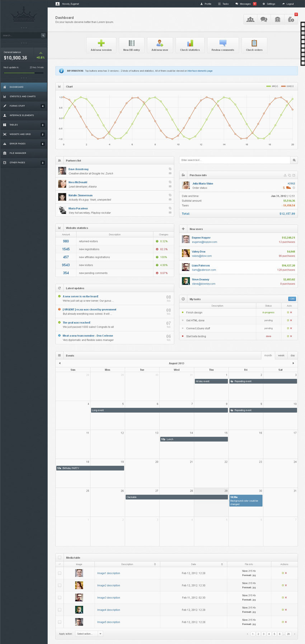Open the Dave Armstrong partner link

78,169
